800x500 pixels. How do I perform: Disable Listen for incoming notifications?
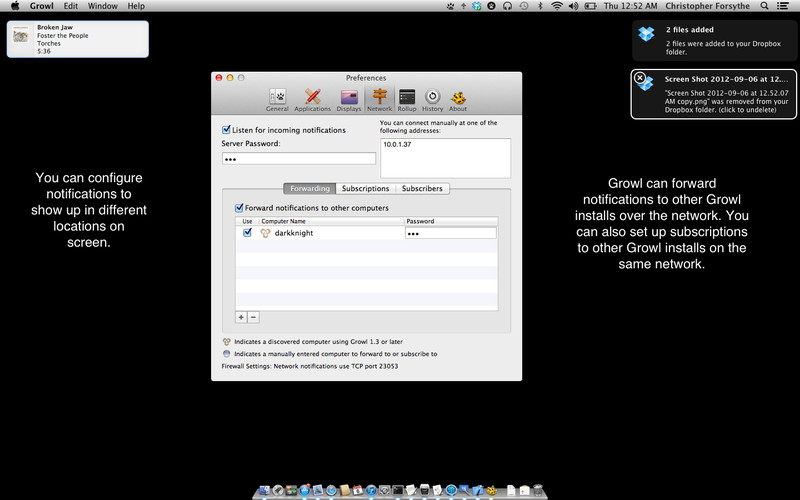click(226, 130)
